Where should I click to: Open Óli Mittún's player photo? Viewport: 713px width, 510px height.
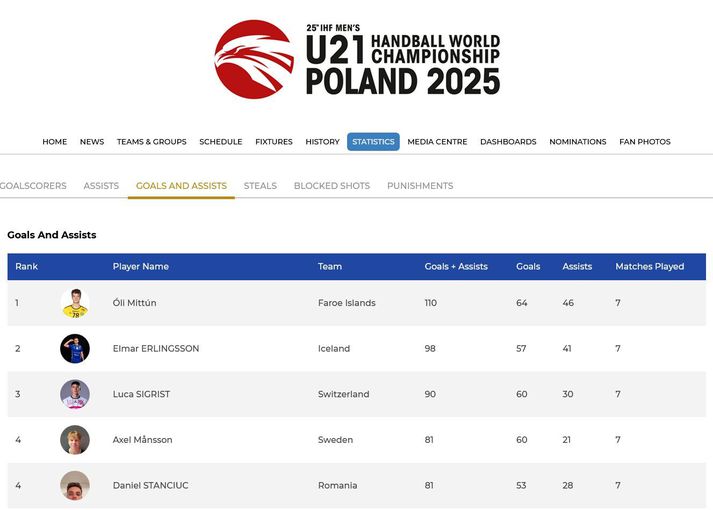[x=75, y=303]
